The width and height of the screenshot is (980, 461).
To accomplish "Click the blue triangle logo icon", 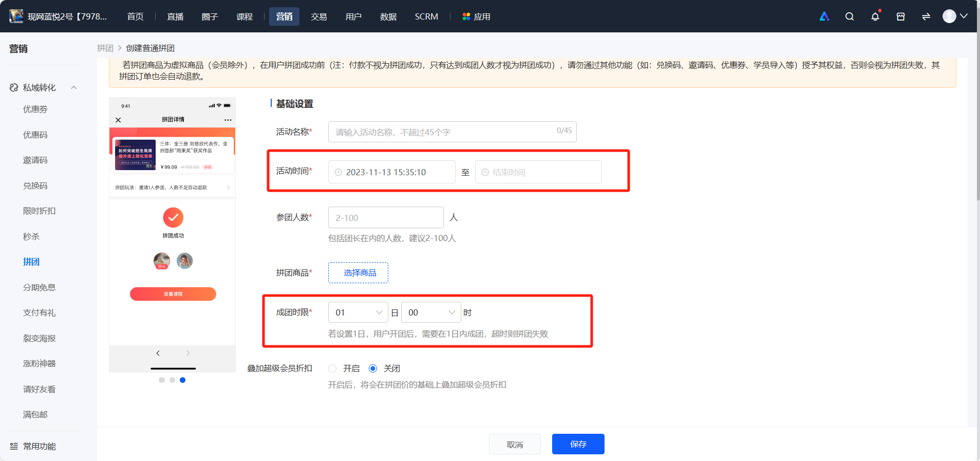I will pyautogui.click(x=824, y=16).
